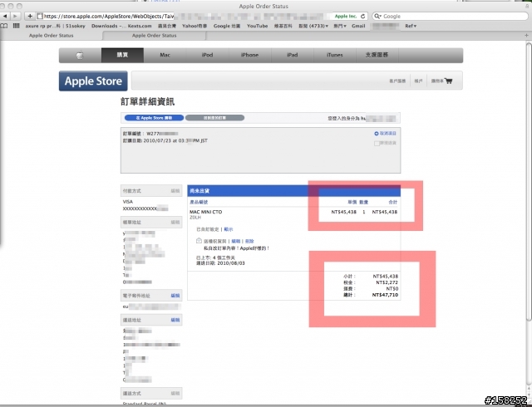532x407 pixels.
Task: Open the 帳戶 account link
Action: (418, 81)
